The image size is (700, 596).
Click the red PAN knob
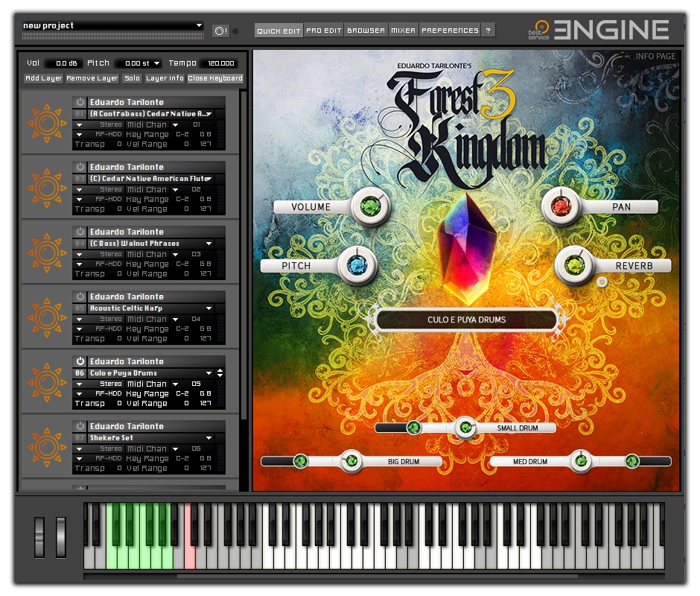(561, 207)
